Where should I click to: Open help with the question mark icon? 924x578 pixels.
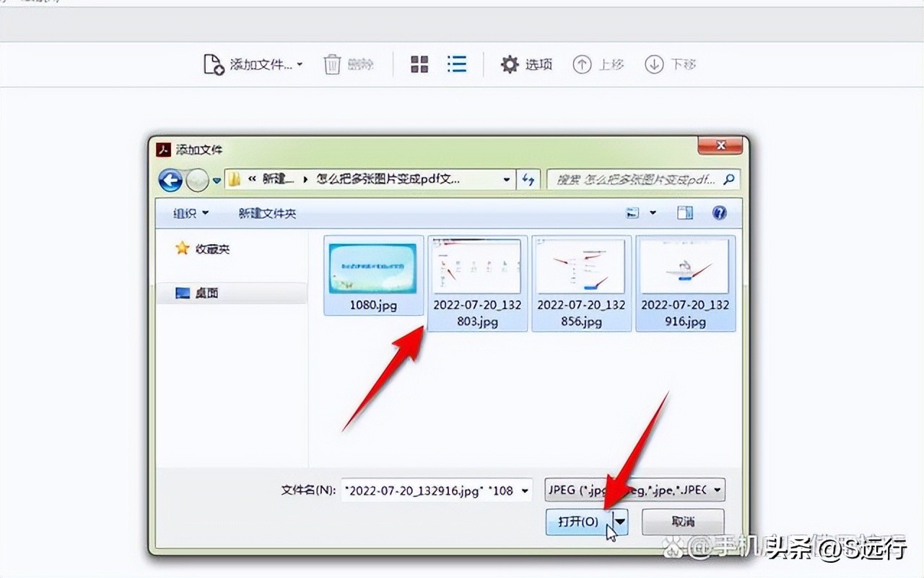click(x=718, y=212)
